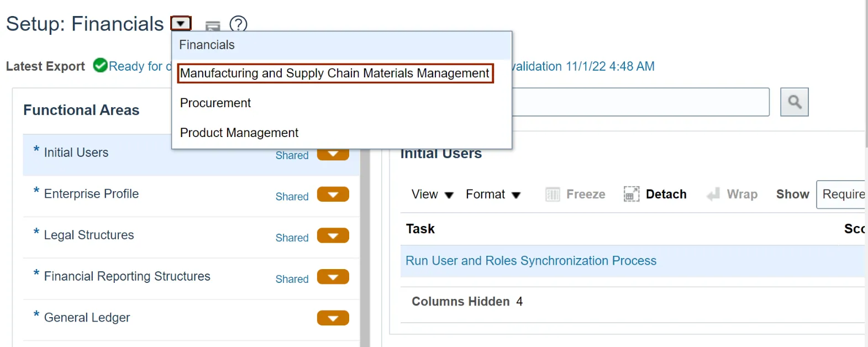The image size is (868, 347).
Task: Select Manufacturing and Supply Chain Materials Management
Action: (335, 73)
